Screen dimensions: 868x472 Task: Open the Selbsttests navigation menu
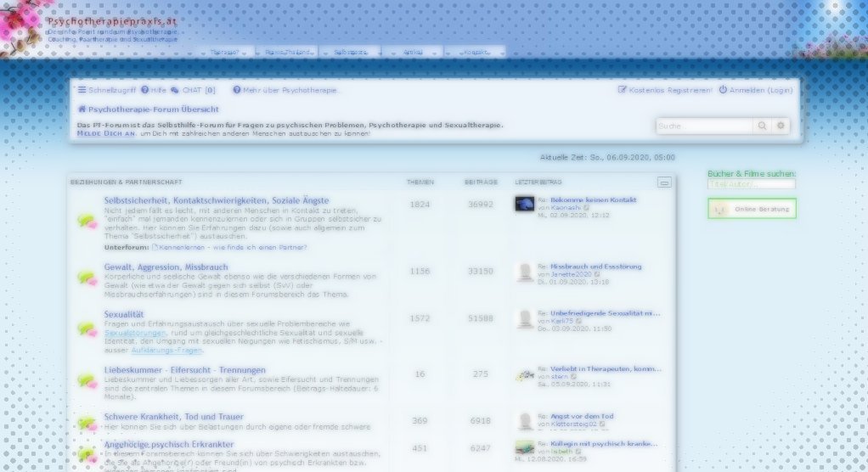coord(351,53)
